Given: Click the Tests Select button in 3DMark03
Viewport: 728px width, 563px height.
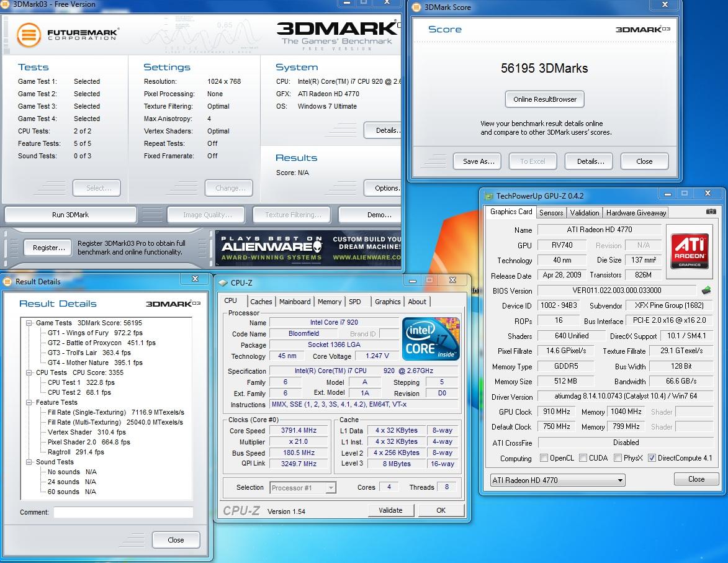Looking at the screenshot, I should tap(97, 187).
